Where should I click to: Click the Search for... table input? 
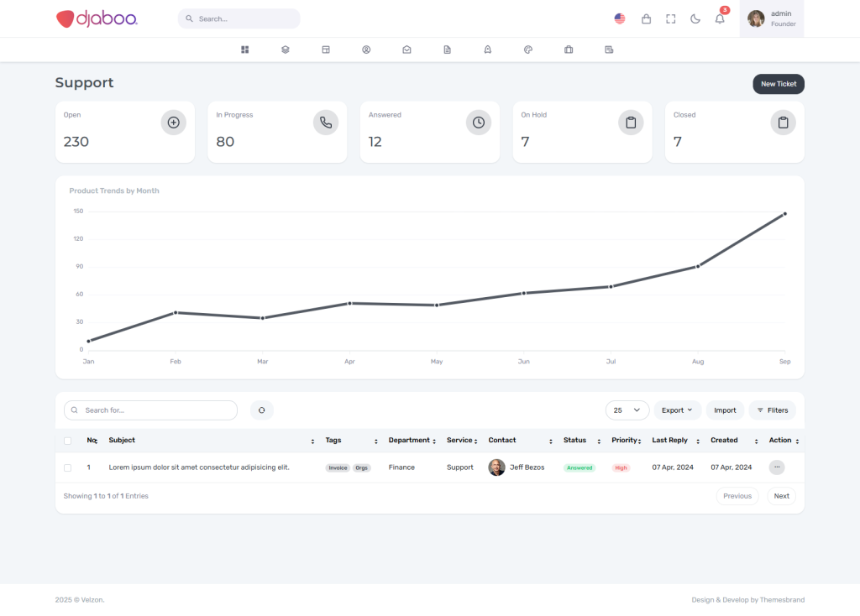tap(151, 410)
